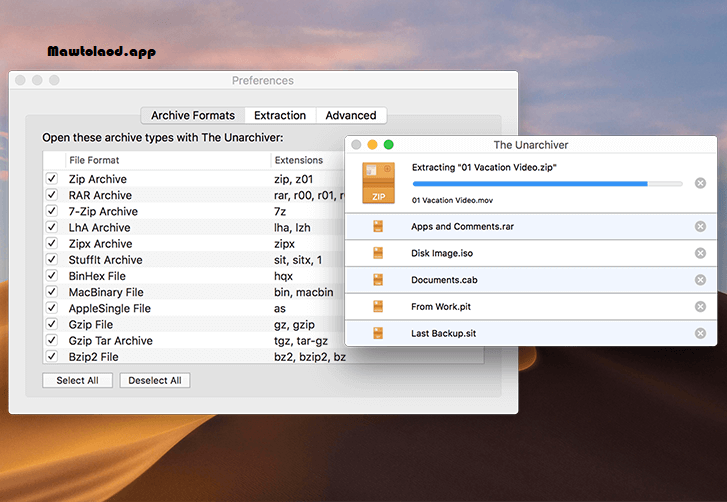Toggle the LhA Archive checkbox

tap(52, 227)
